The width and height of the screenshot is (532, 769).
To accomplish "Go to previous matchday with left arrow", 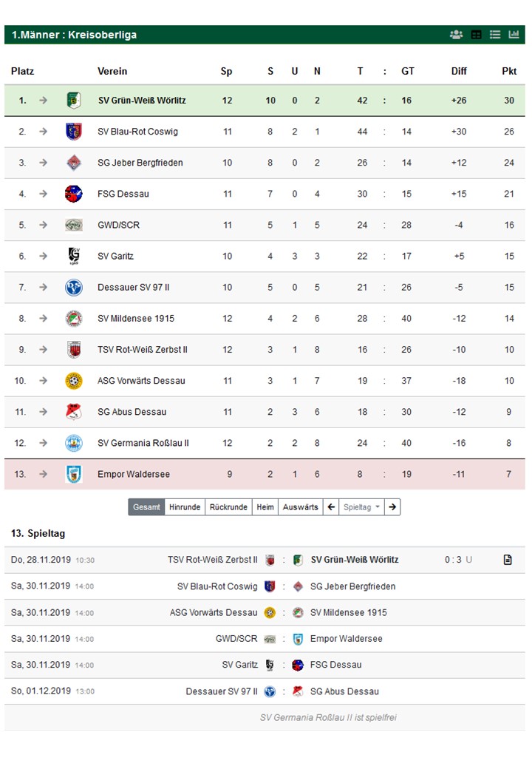I will coord(331,507).
